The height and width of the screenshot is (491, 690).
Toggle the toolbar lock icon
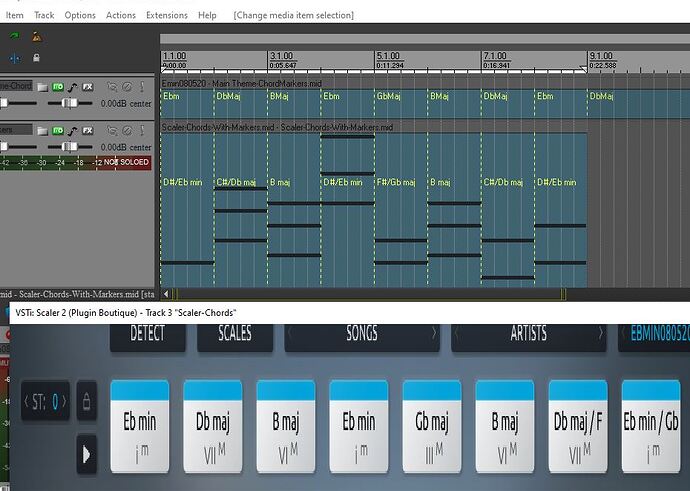tap(36, 58)
